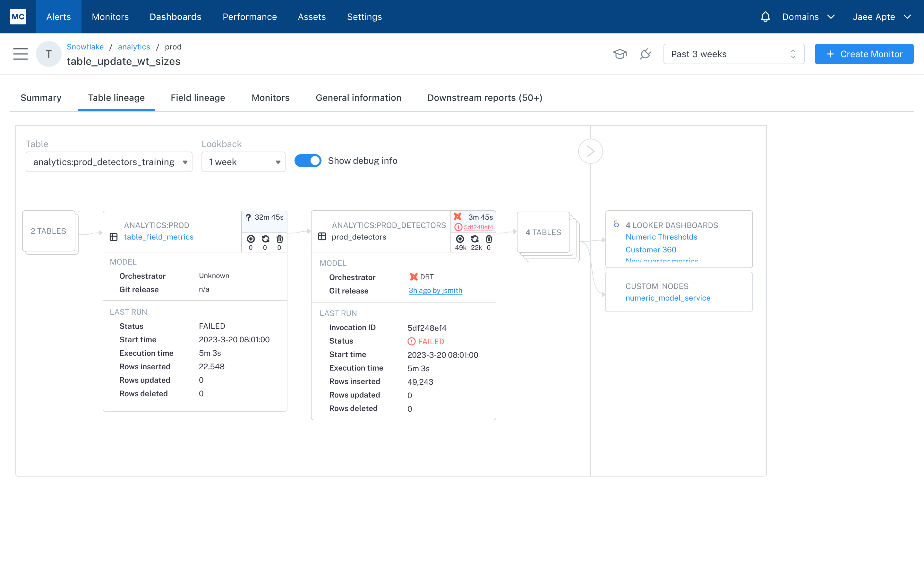Click rows inserted icon above 49k
The height and width of the screenshot is (578, 924).
click(x=460, y=239)
